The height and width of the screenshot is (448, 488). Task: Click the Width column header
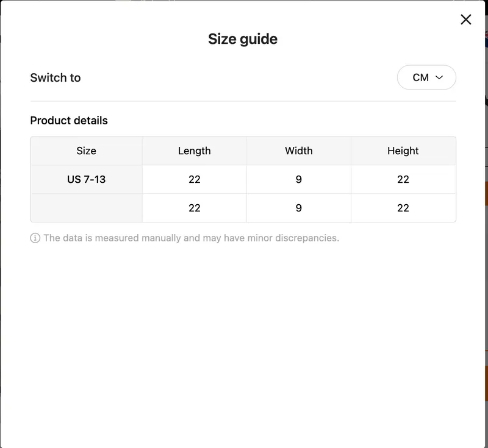[x=298, y=151]
